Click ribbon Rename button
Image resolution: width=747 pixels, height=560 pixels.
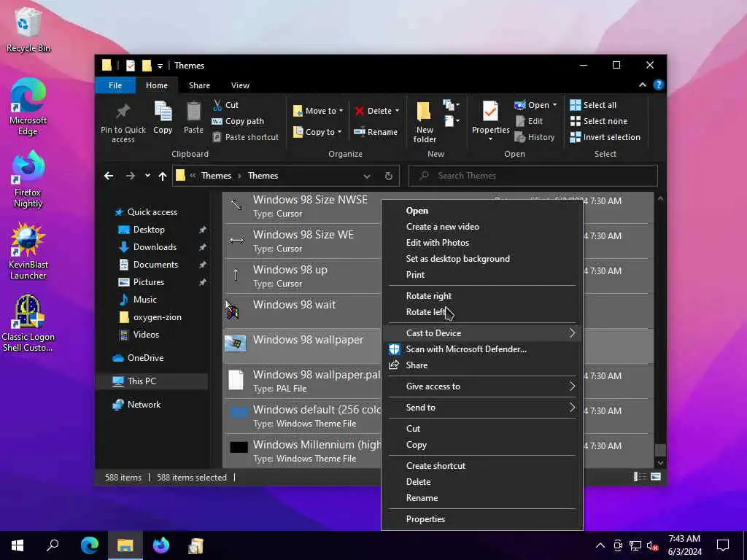click(376, 132)
